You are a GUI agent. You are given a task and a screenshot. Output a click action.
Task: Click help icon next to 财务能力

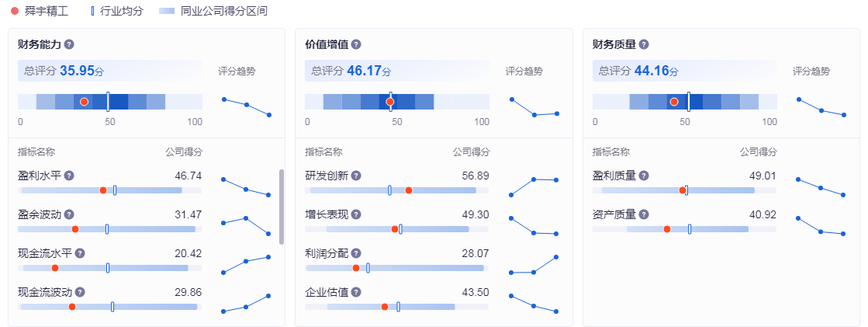coord(69,45)
